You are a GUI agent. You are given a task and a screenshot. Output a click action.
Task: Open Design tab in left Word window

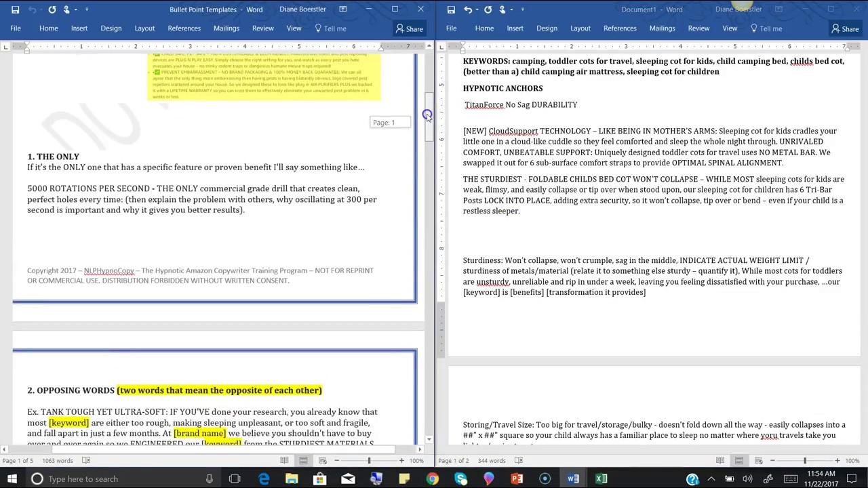pyautogui.click(x=111, y=28)
